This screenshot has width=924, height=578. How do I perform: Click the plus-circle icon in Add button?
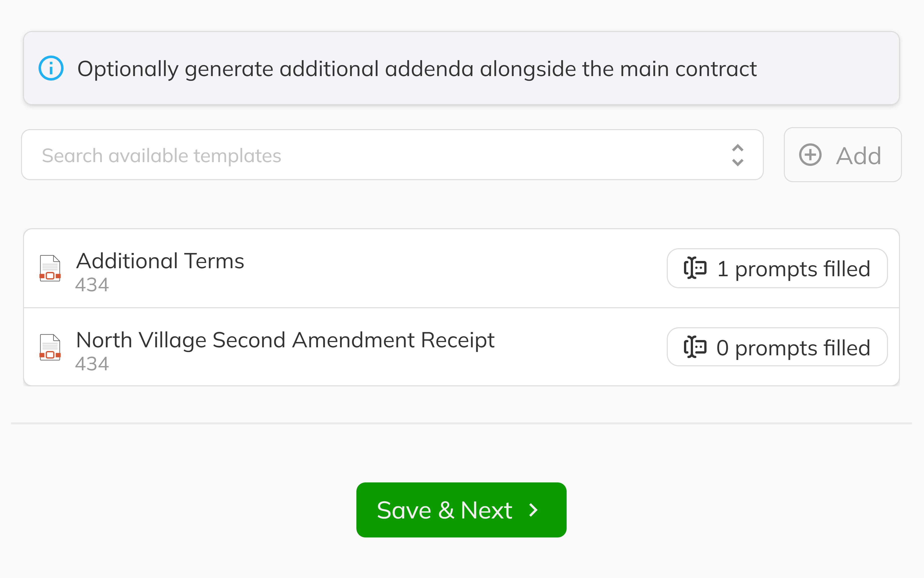[810, 155]
